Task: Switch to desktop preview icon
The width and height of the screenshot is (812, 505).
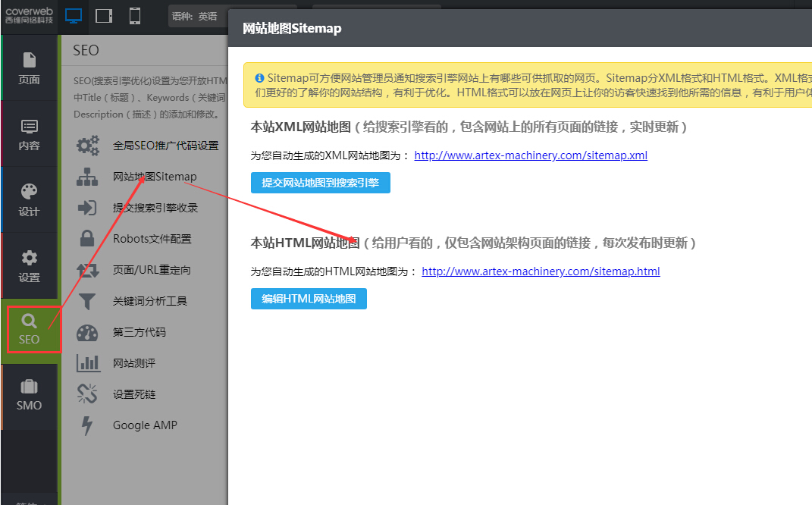Action: pos(74,16)
